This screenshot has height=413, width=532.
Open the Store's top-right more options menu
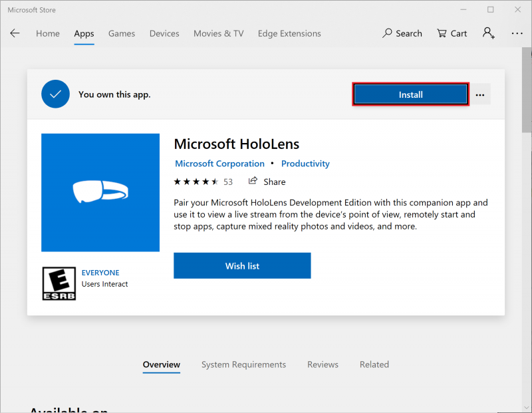[517, 33]
